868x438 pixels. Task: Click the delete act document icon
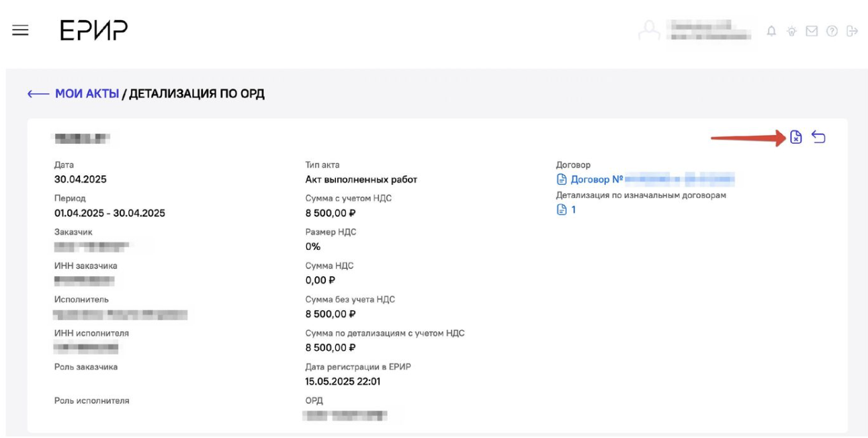click(x=795, y=137)
